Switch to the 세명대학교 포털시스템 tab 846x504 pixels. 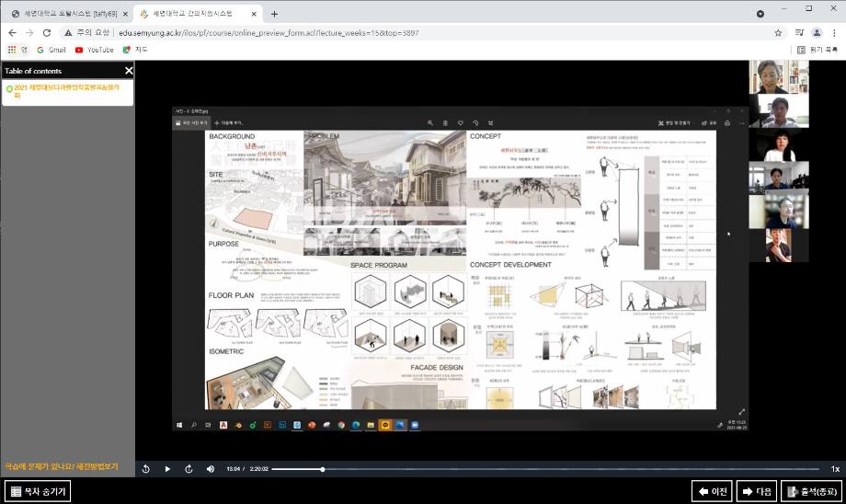63,14
